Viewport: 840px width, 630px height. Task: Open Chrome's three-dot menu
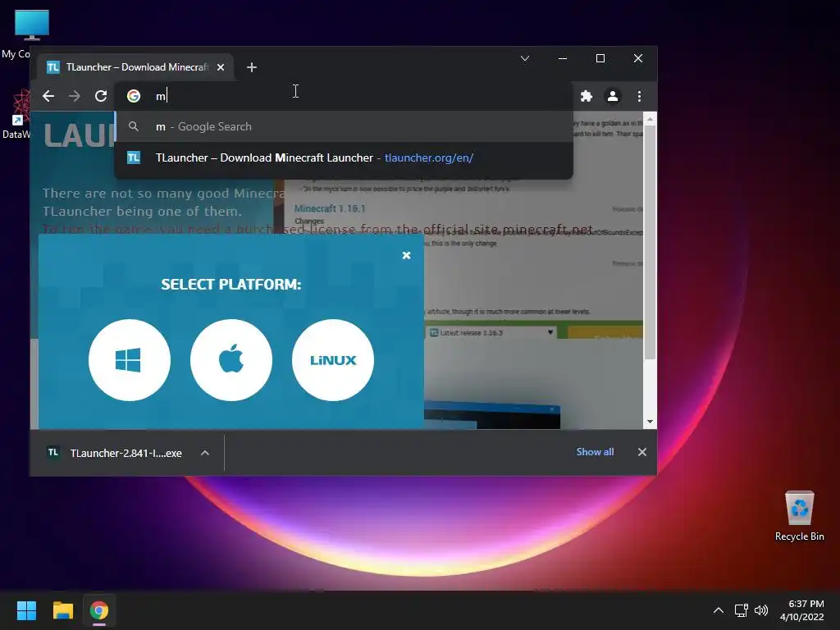pyautogui.click(x=639, y=96)
